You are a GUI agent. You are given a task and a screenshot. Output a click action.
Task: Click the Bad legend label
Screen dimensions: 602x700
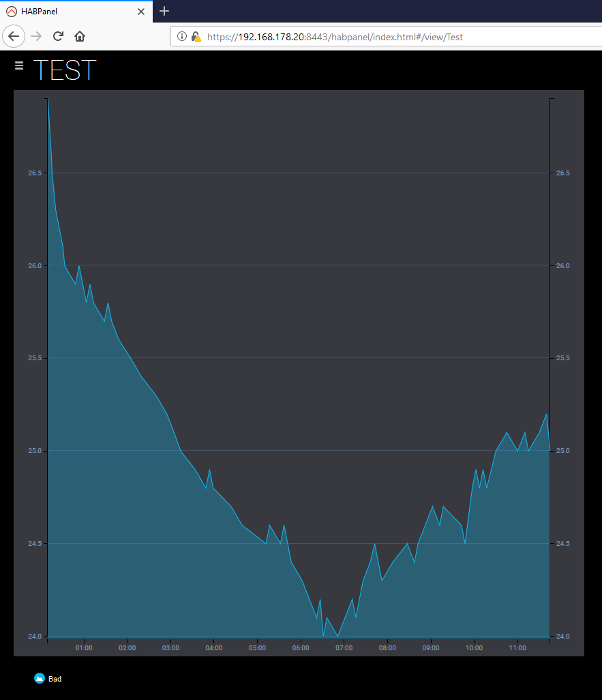55,679
